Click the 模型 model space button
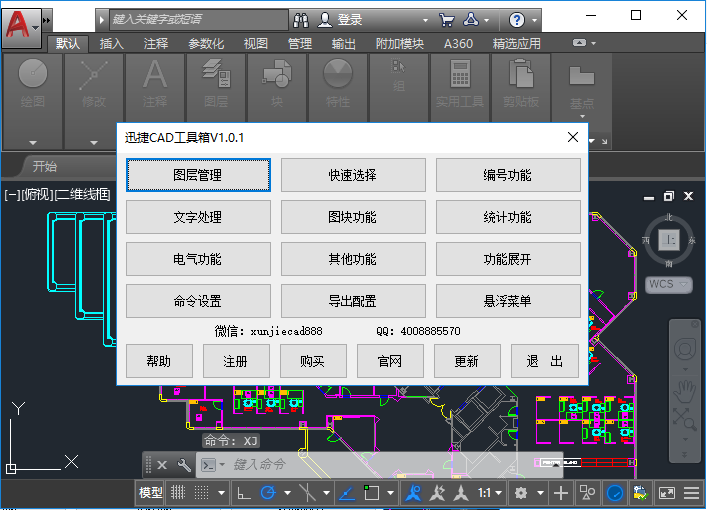This screenshot has width=707, height=510. click(x=150, y=493)
